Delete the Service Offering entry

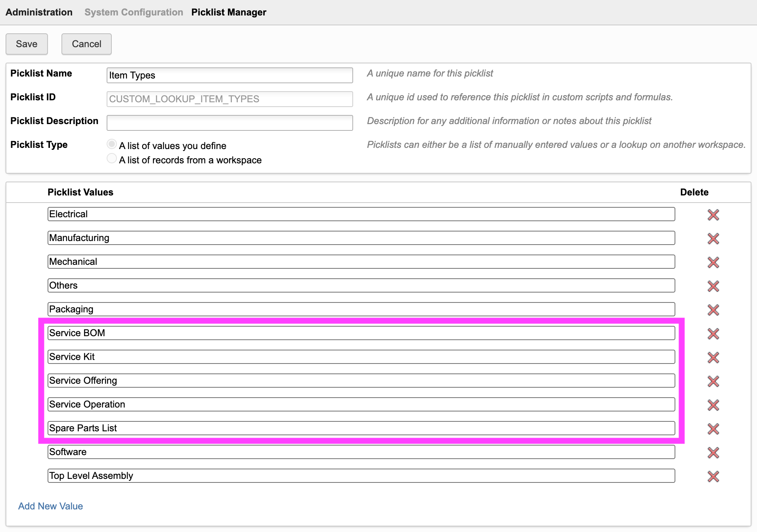(x=713, y=381)
